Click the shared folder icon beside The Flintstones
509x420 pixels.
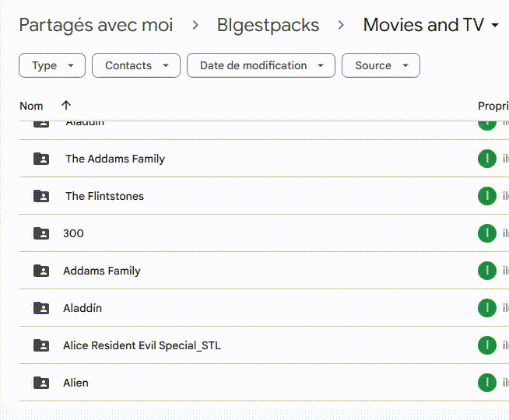click(41, 196)
